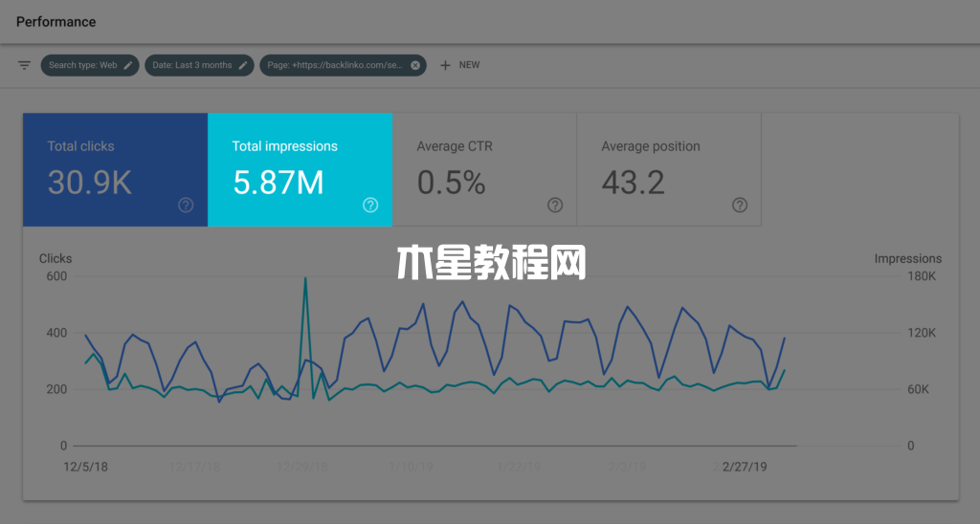The height and width of the screenshot is (524, 980).
Task: Click the NEW filter button
Action: click(x=469, y=65)
